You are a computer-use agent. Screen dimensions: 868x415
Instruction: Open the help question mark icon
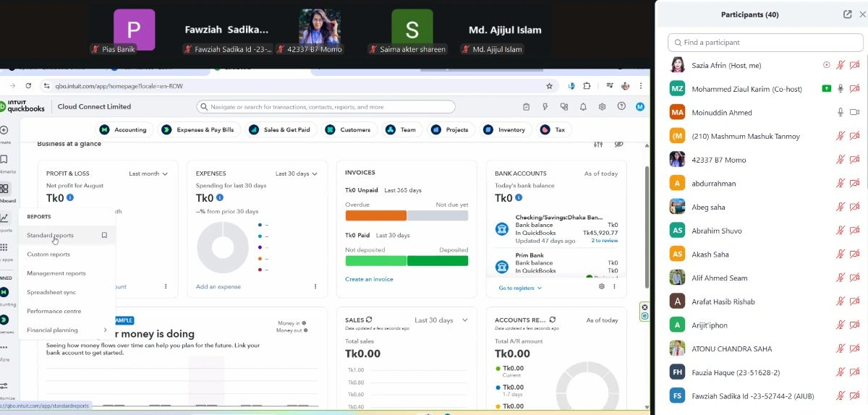(621, 107)
